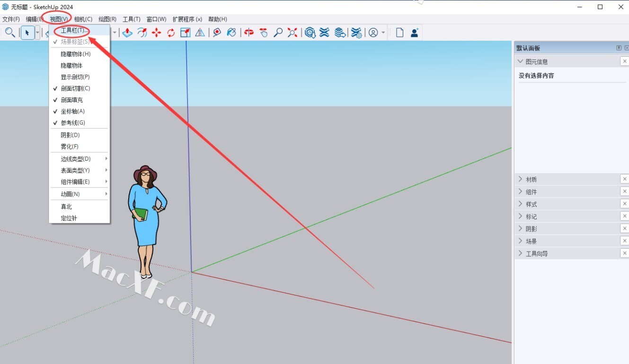Open the 工具(T) menu in the menu bar
The image size is (629, 364).
[x=132, y=19]
